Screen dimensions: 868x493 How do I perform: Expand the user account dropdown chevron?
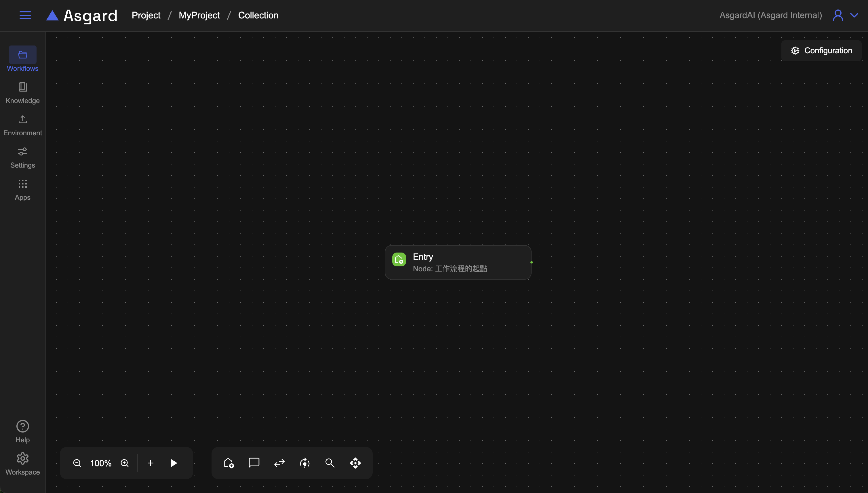[854, 15]
